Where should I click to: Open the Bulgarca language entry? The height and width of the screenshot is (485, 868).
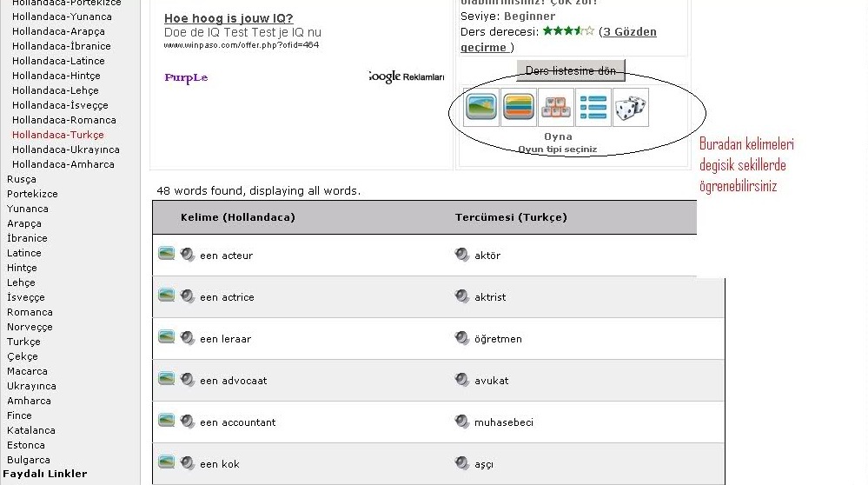pos(29,460)
